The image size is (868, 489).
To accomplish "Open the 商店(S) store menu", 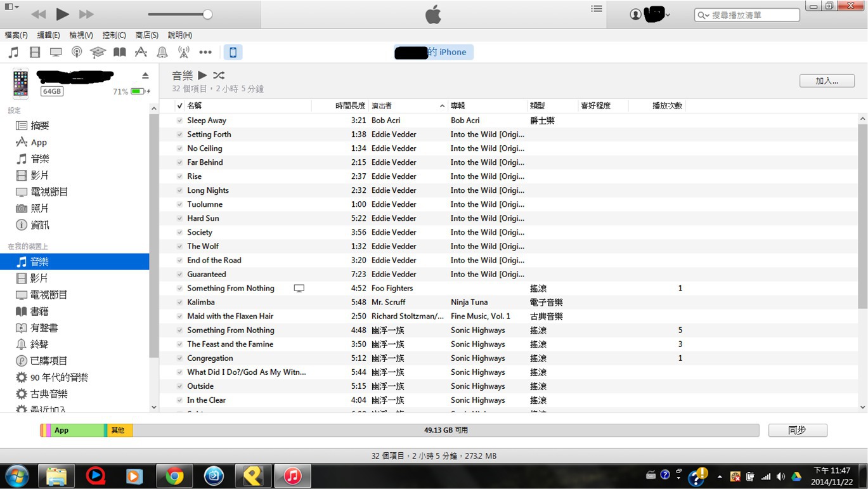I will coord(147,36).
